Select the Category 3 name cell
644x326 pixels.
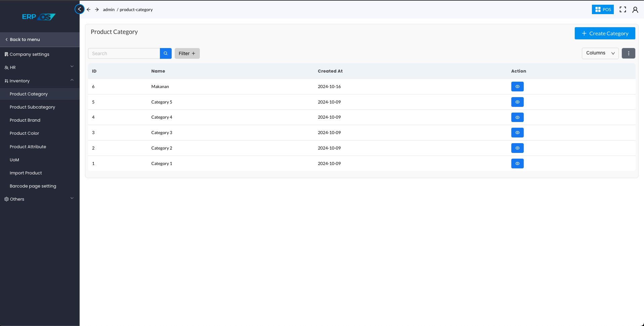pos(162,132)
